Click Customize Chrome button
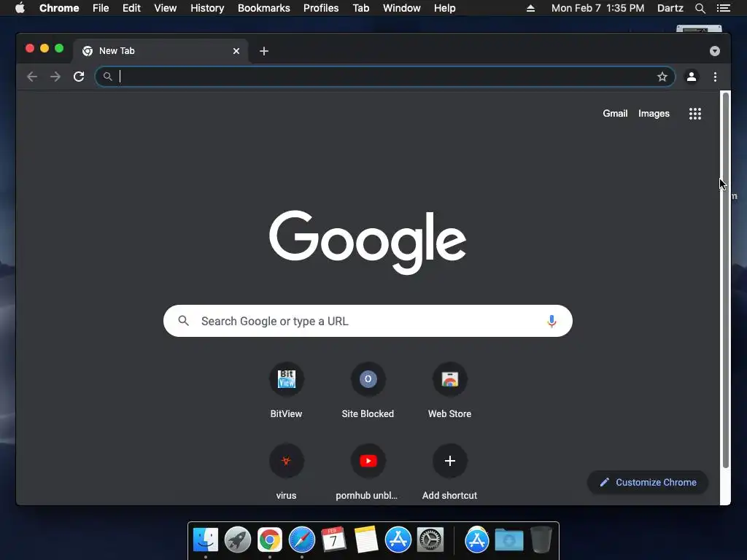 click(x=648, y=483)
